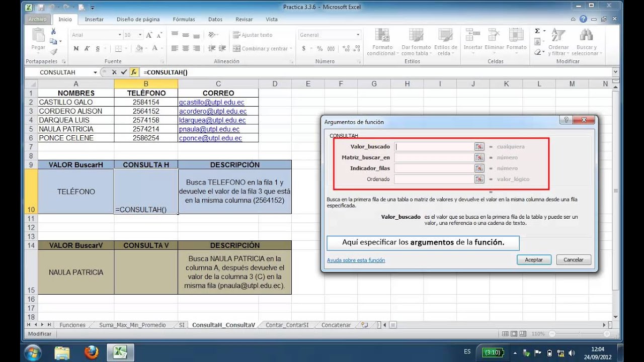Viewport: 644px width, 362px height.
Task: Toggle underline S formatting
Action: pyautogui.click(x=98, y=49)
